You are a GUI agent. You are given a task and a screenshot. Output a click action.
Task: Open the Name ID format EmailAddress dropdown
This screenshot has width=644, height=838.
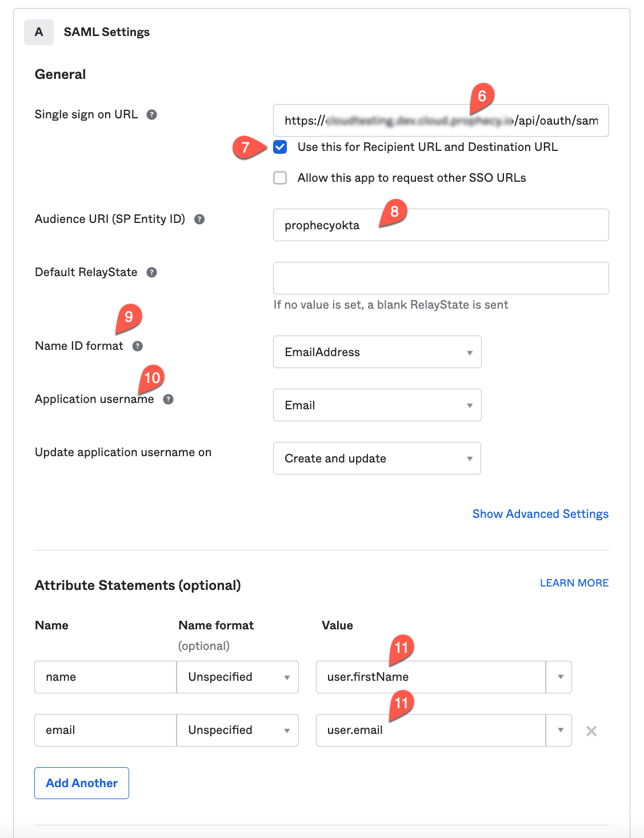pyautogui.click(x=377, y=352)
